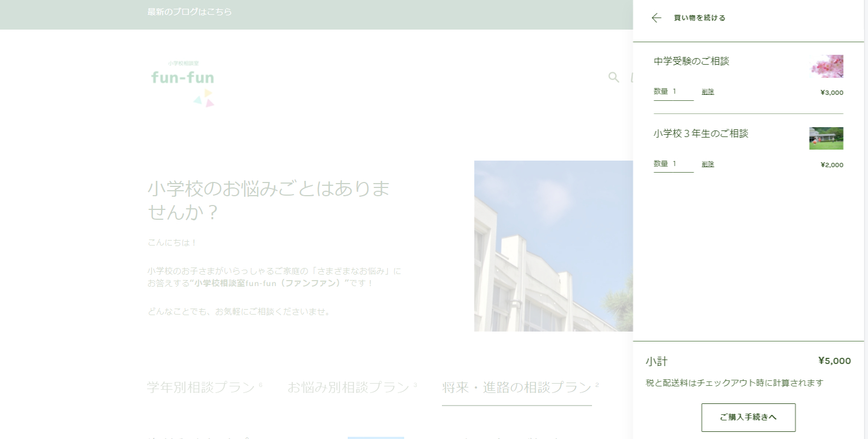868x439 pixels.
Task: Click 税と配送料はチェックアウト時に計算されます note
Action: pos(734,383)
